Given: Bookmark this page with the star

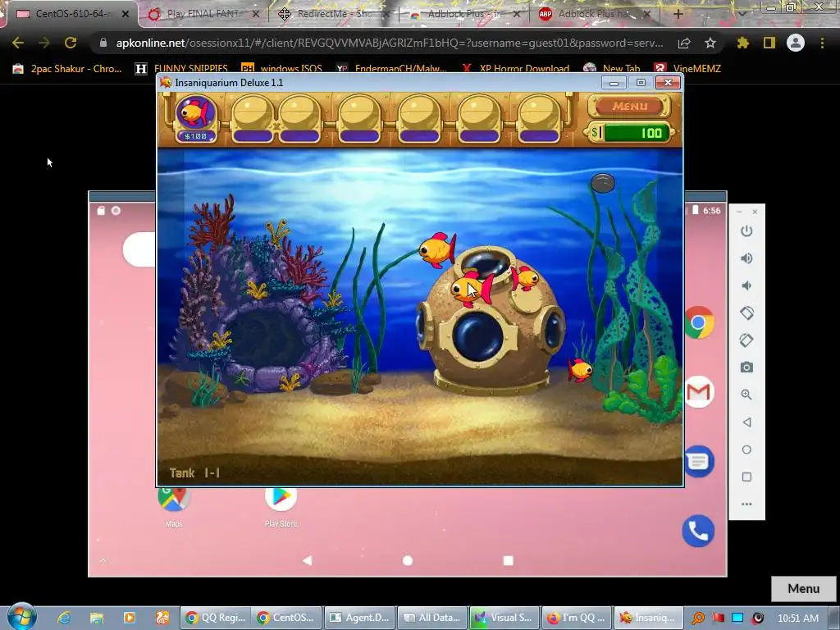Looking at the screenshot, I should tap(710, 43).
